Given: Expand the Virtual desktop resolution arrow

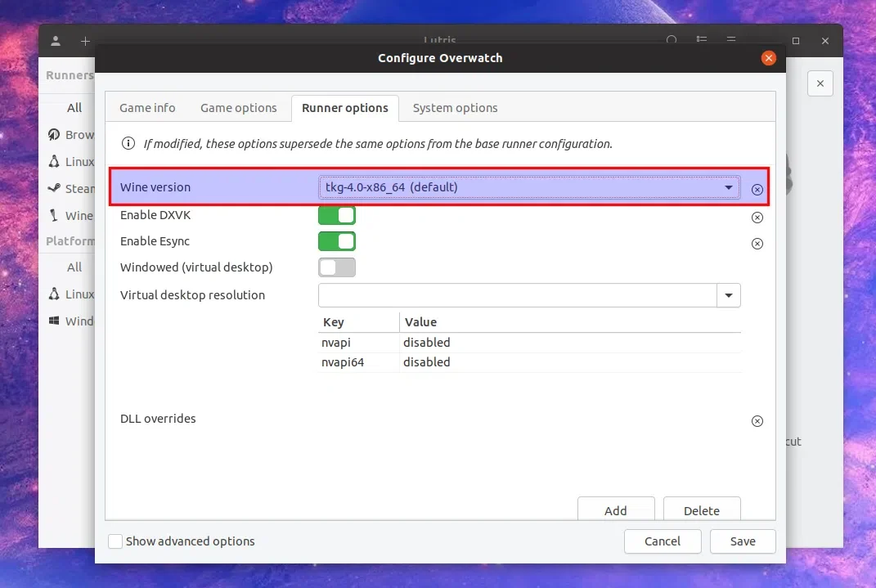Looking at the screenshot, I should coord(729,295).
